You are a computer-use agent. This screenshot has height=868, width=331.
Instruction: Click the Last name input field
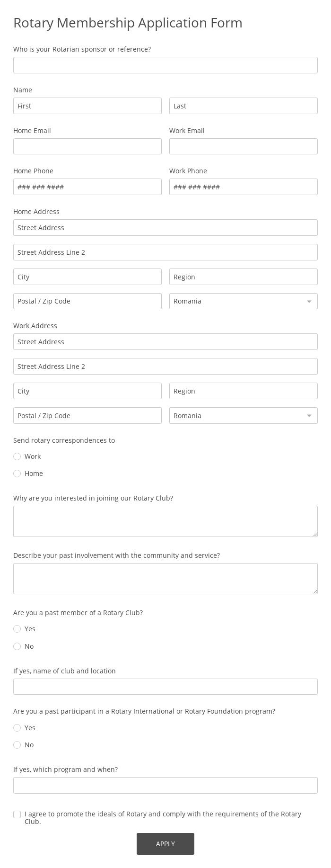click(243, 106)
